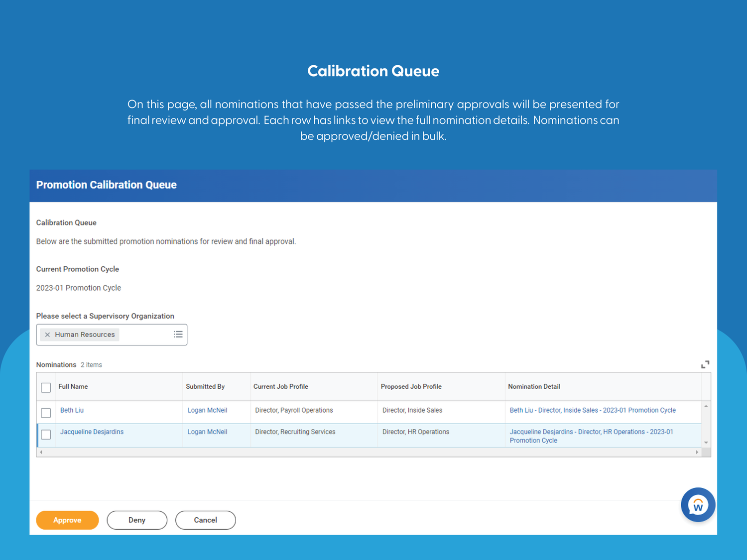The width and height of the screenshot is (747, 560).
Task: Click the Deny button
Action: pos(136,520)
